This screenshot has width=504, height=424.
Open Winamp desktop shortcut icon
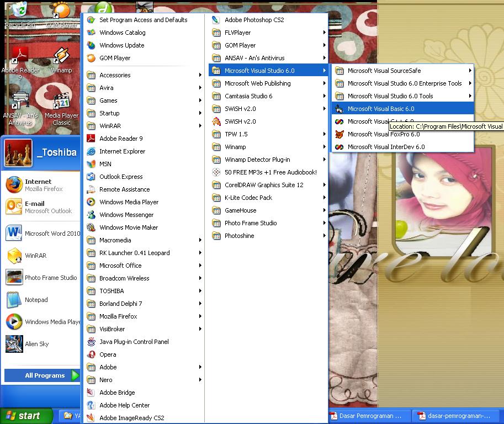pos(61,55)
